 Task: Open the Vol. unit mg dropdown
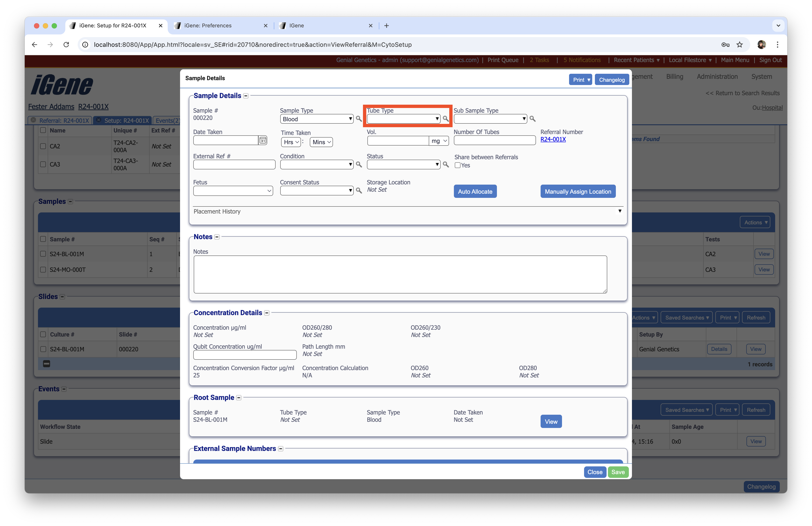pyautogui.click(x=439, y=141)
